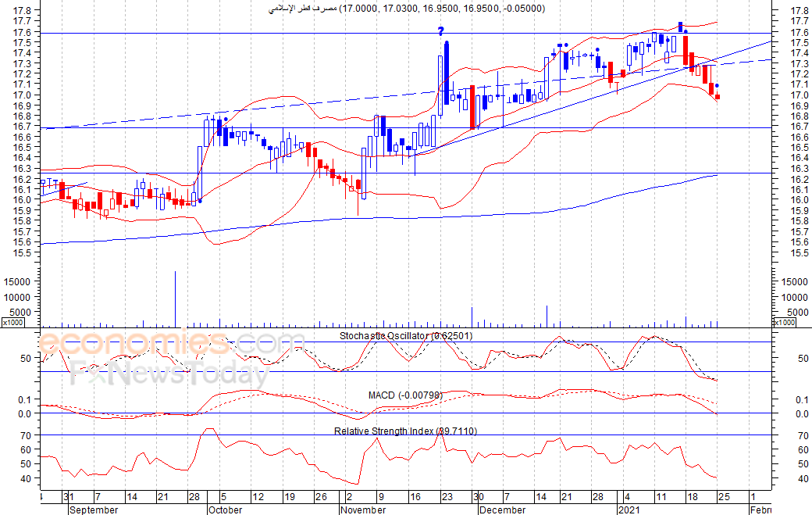Screen dimensions: 812x515
Task: Click date 2 near November
Action: point(350,497)
